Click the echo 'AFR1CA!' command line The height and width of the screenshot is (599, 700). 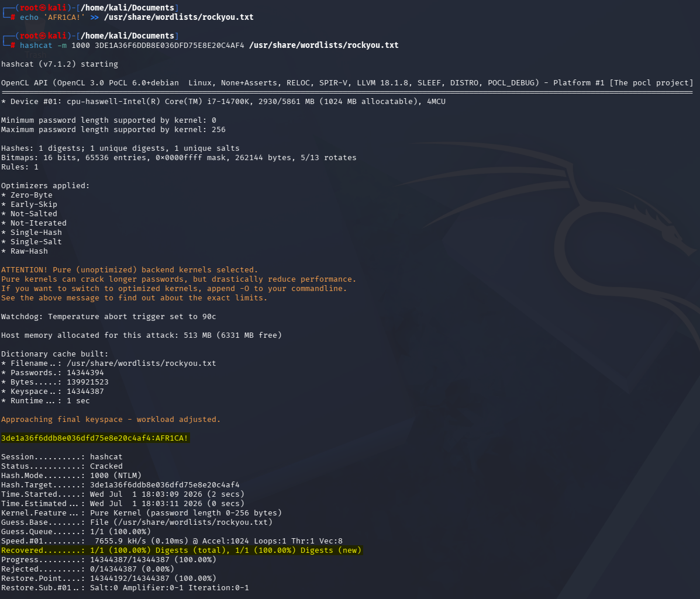[x=137, y=18]
